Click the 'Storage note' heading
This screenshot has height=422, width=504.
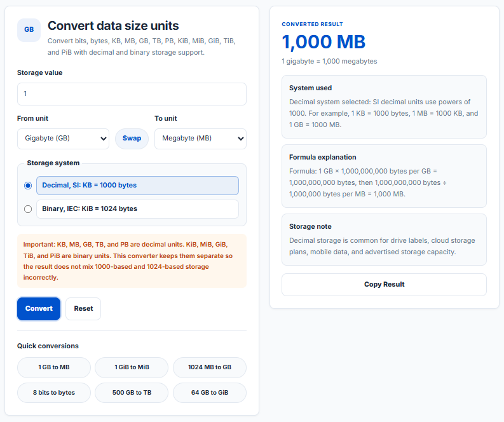310,227
